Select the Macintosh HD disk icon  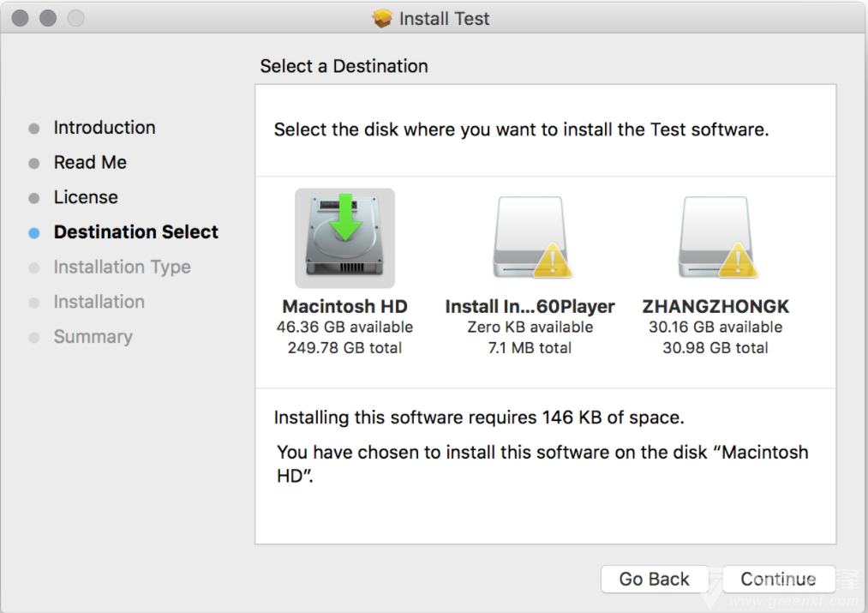(344, 237)
